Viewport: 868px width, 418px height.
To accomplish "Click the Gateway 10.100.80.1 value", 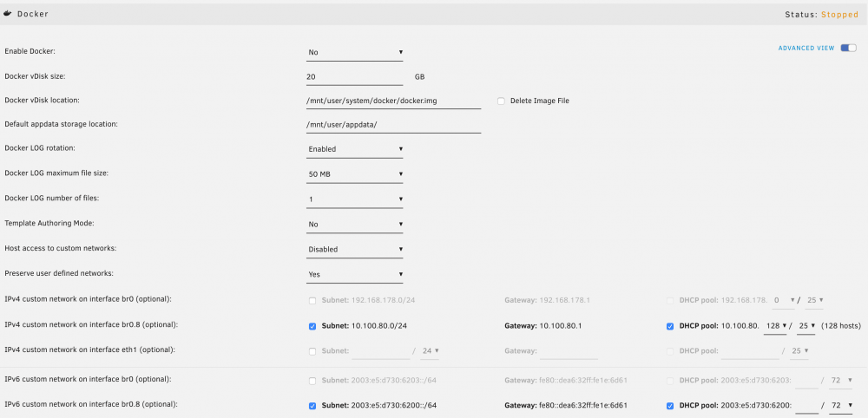I will (x=560, y=326).
